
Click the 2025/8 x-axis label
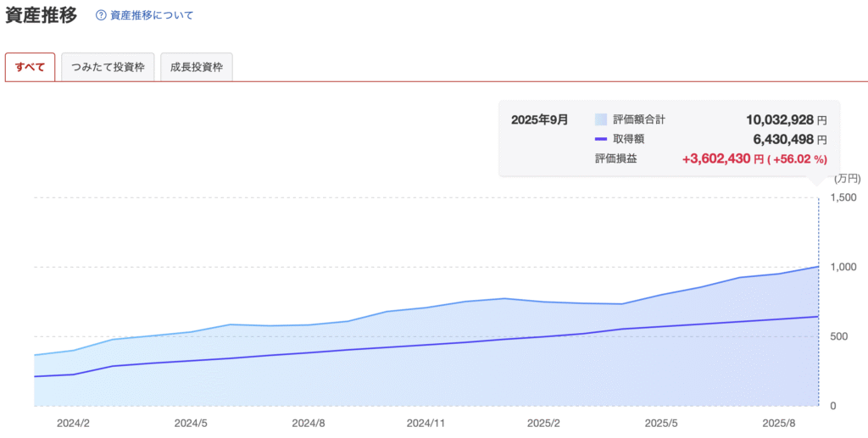coord(779,422)
